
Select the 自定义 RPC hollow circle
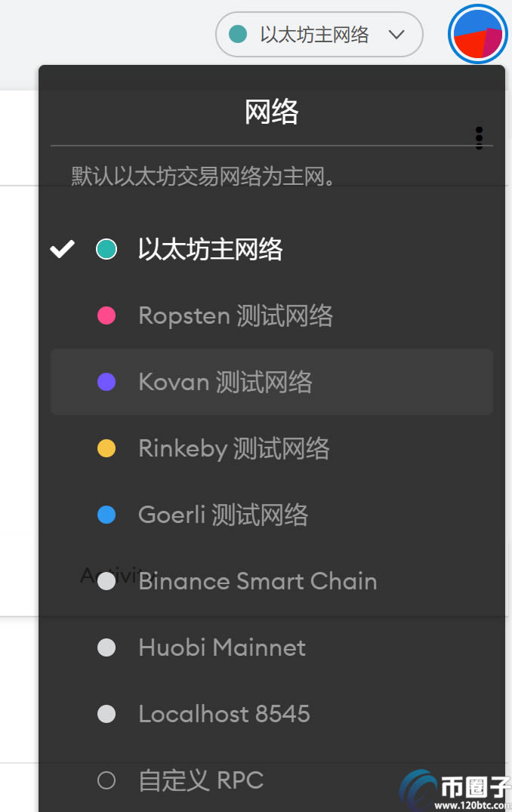tap(106, 780)
